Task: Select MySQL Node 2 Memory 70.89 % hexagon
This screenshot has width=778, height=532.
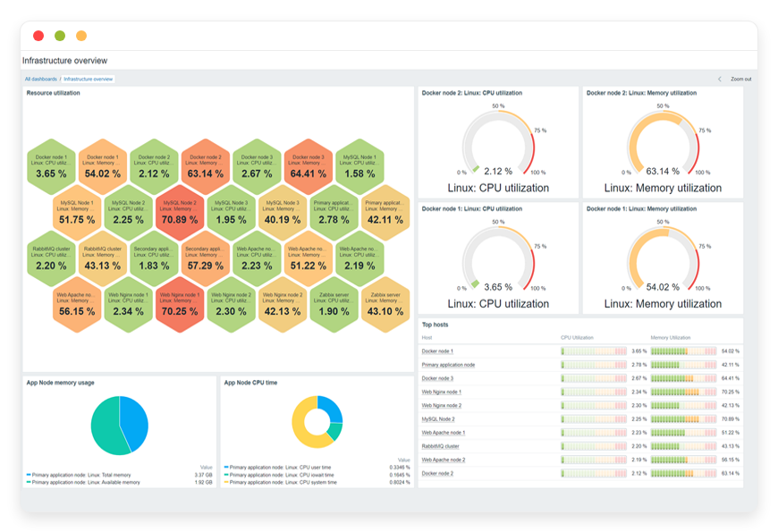Action: click(180, 213)
